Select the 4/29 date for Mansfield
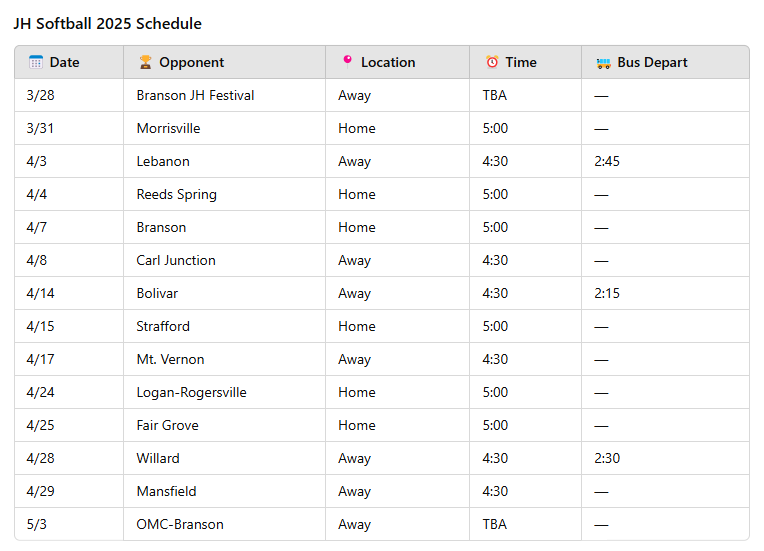Image resolution: width=764 pixels, height=551 pixels. point(40,491)
